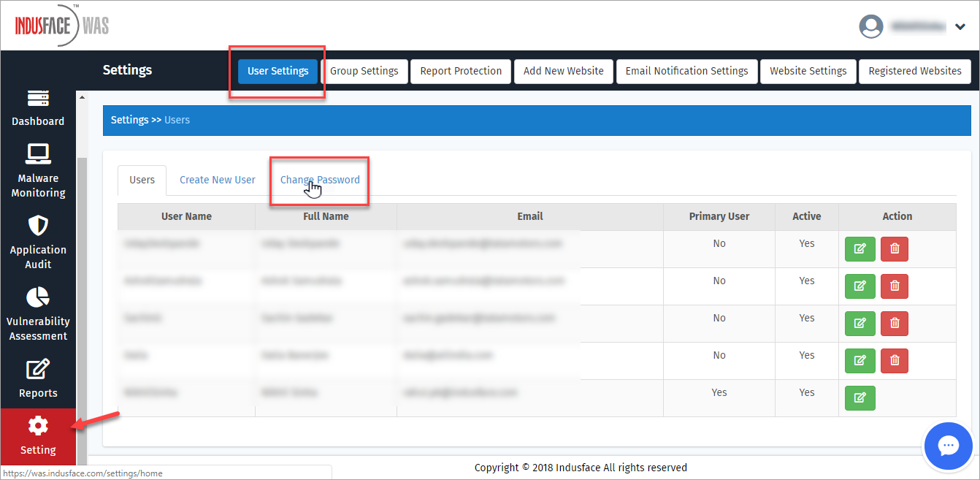Click the blurred account name at top right

918,27
